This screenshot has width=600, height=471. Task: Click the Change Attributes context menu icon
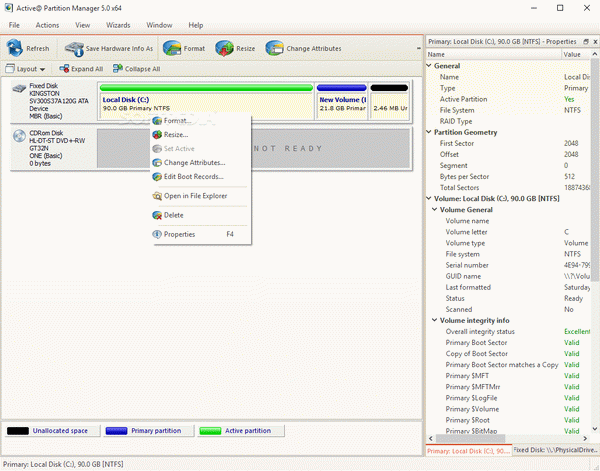(x=157, y=163)
